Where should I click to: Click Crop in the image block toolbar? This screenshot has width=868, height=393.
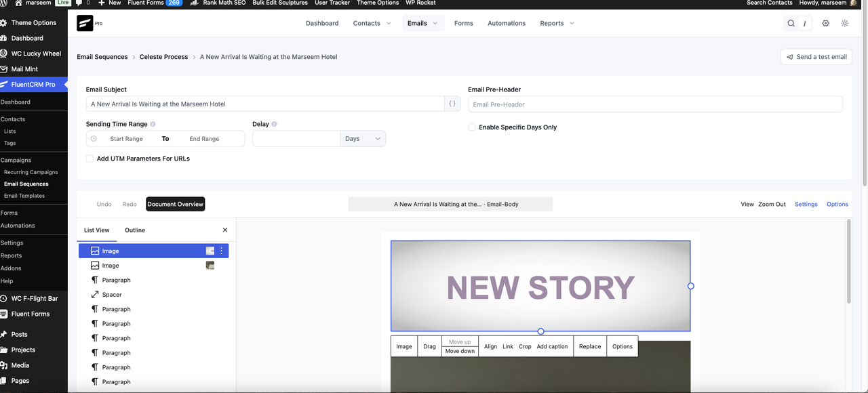(x=526, y=346)
